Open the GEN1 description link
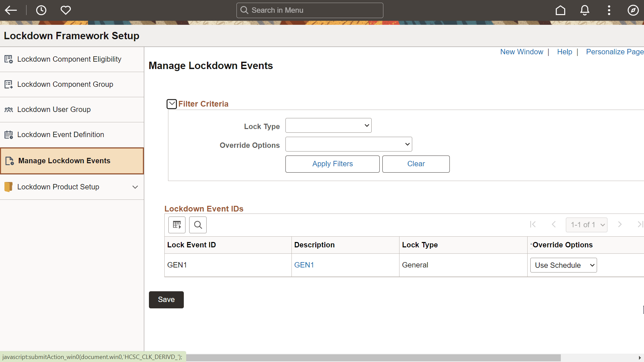Viewport: 644px width, 362px height. pyautogui.click(x=304, y=265)
